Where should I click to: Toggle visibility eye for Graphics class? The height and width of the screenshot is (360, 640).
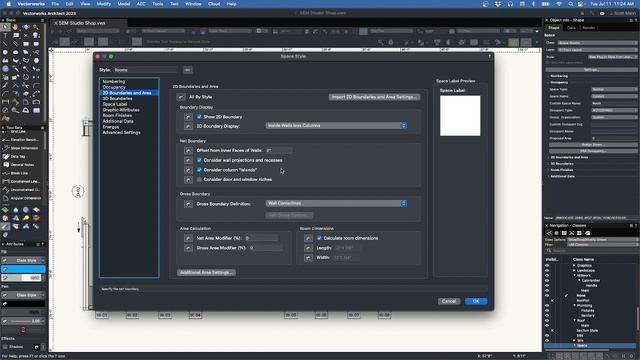(547, 266)
